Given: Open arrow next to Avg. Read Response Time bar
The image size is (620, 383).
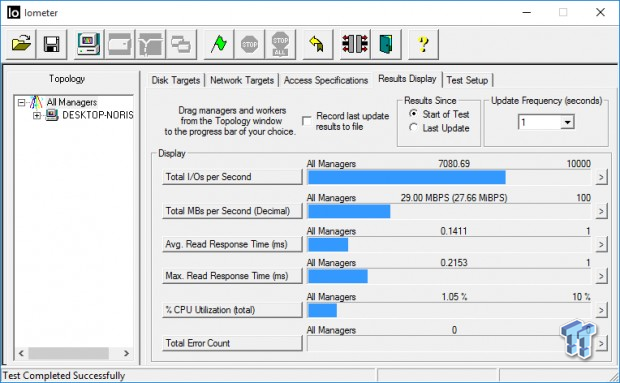Looking at the screenshot, I should (x=601, y=245).
